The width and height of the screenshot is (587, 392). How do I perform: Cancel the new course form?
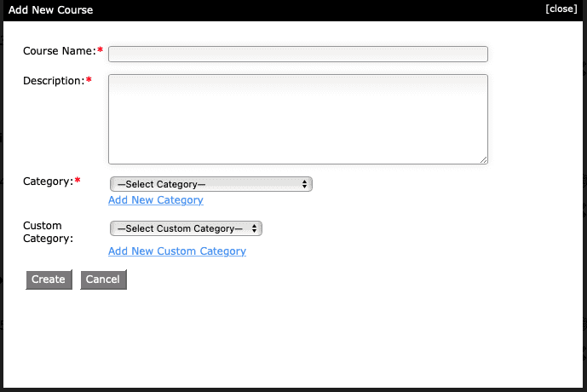pos(103,280)
